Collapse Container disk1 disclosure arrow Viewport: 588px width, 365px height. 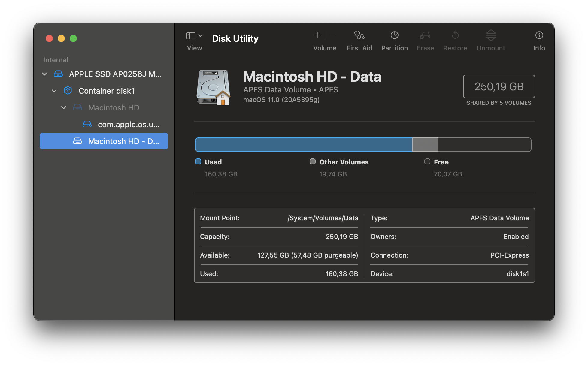click(54, 91)
